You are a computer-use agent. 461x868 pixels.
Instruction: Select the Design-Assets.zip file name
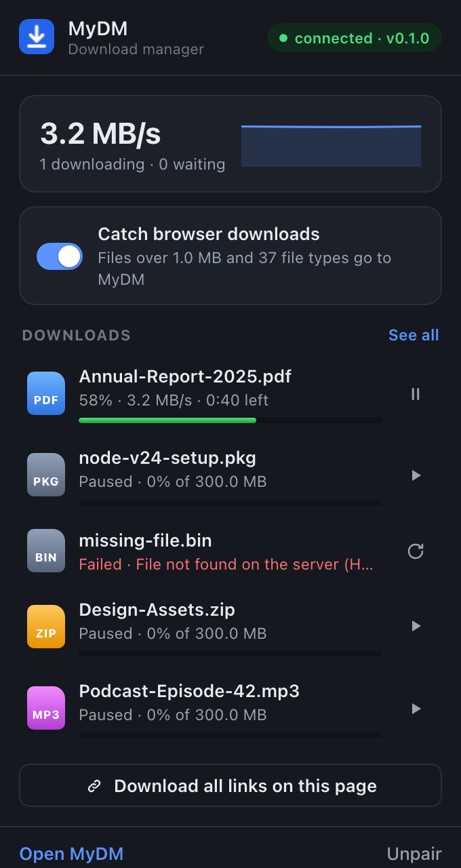[x=157, y=610]
